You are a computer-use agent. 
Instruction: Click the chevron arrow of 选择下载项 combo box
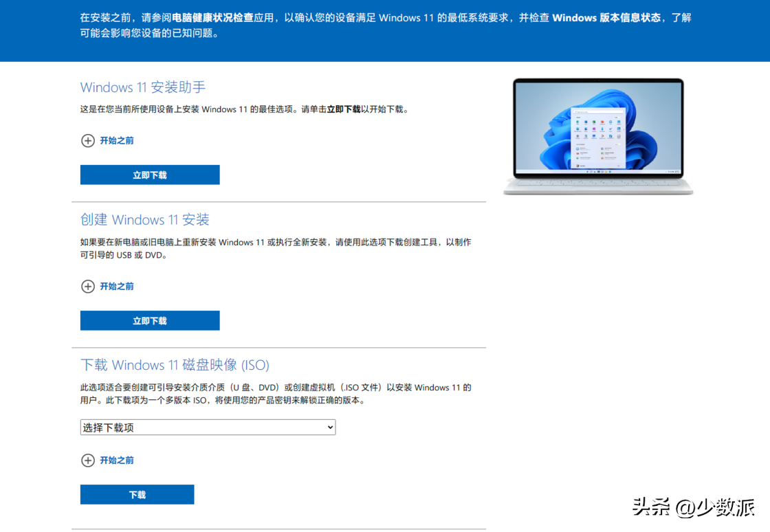(x=330, y=428)
